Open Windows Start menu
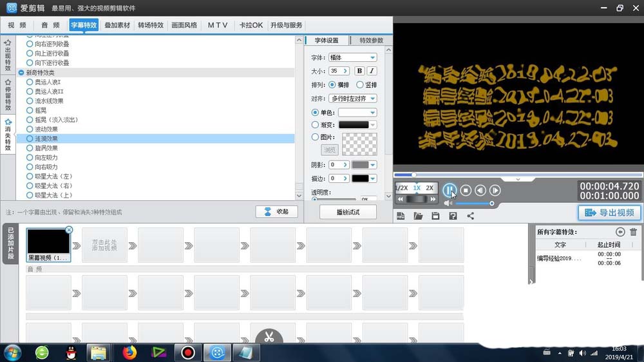This screenshot has height=362, width=644. pyautogui.click(x=12, y=353)
